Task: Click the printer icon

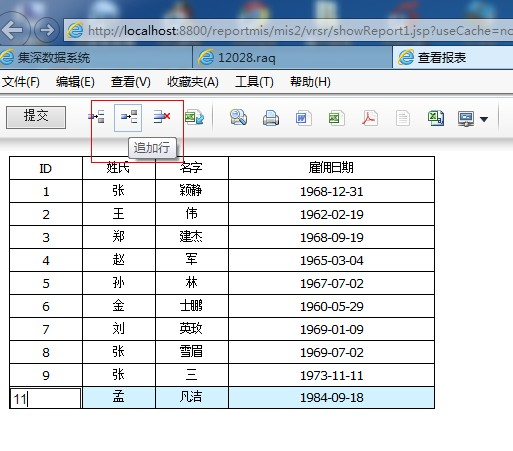Action: pos(271,118)
